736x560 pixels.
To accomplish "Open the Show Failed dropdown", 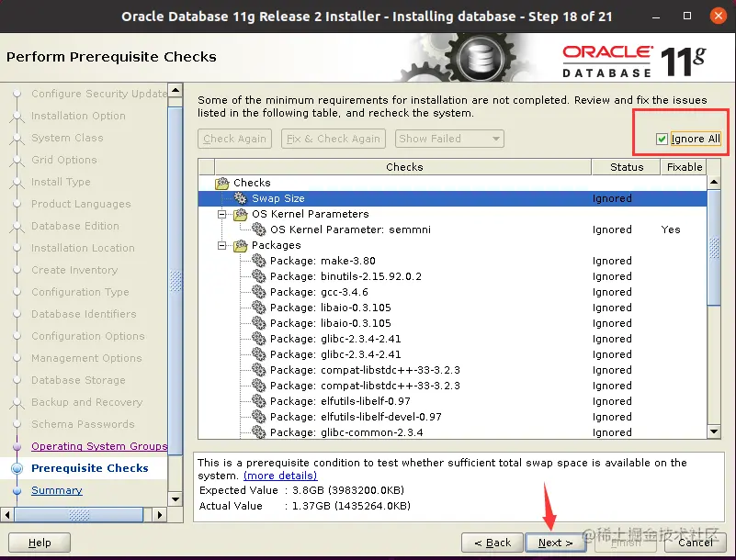I will pyautogui.click(x=449, y=139).
